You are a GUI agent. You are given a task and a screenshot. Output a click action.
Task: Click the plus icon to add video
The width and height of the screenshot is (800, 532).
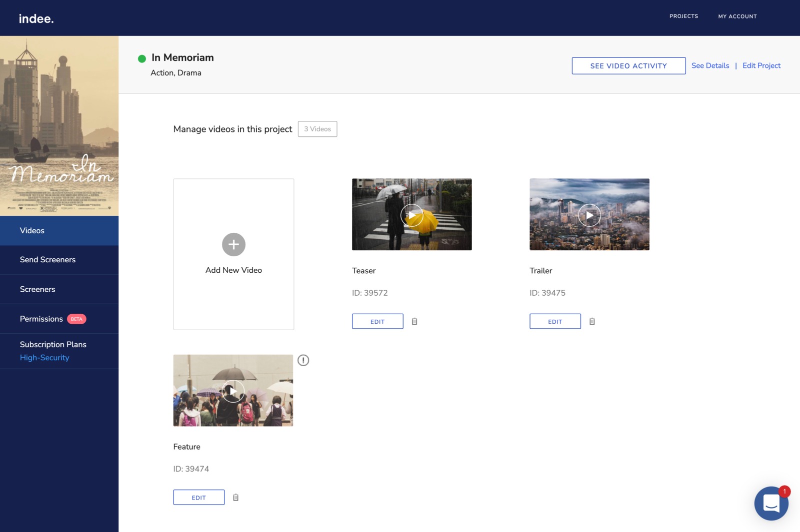tap(233, 244)
